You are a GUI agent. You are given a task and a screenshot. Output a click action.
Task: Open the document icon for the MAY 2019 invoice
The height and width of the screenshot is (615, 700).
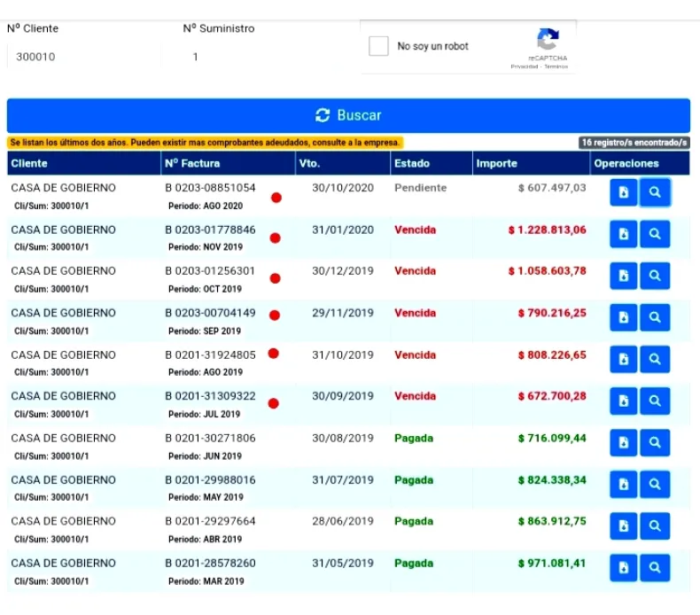click(623, 484)
